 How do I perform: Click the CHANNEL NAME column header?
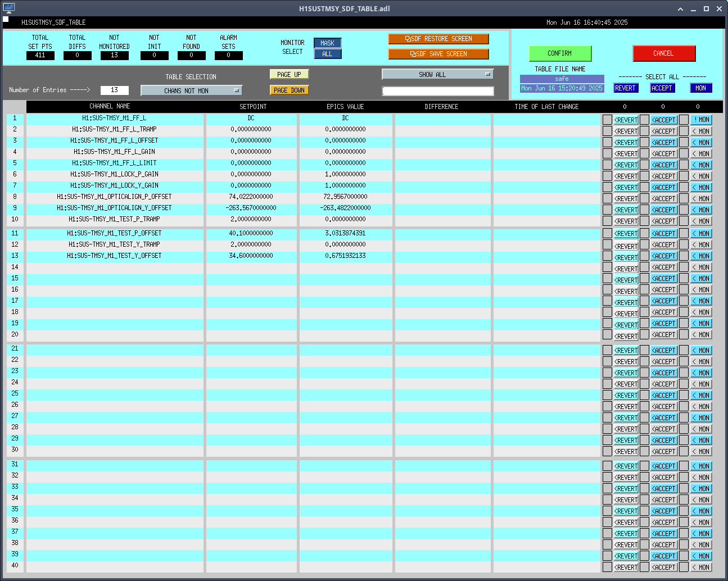coord(110,106)
